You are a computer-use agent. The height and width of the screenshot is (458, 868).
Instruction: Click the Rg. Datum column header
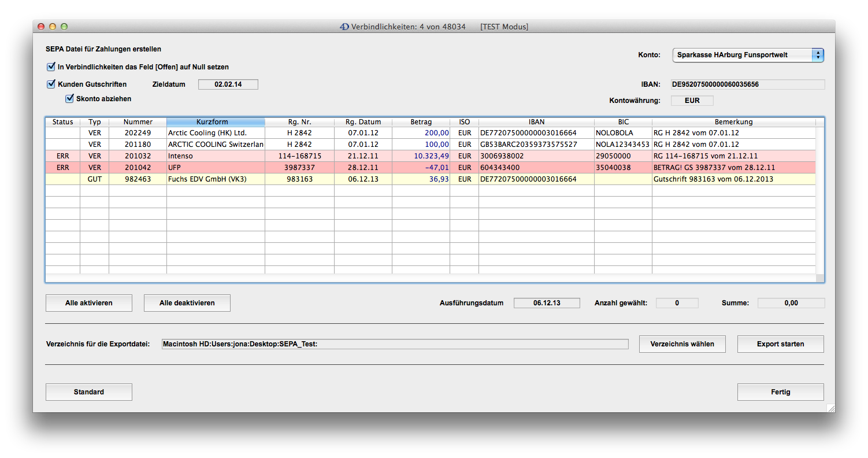363,122
